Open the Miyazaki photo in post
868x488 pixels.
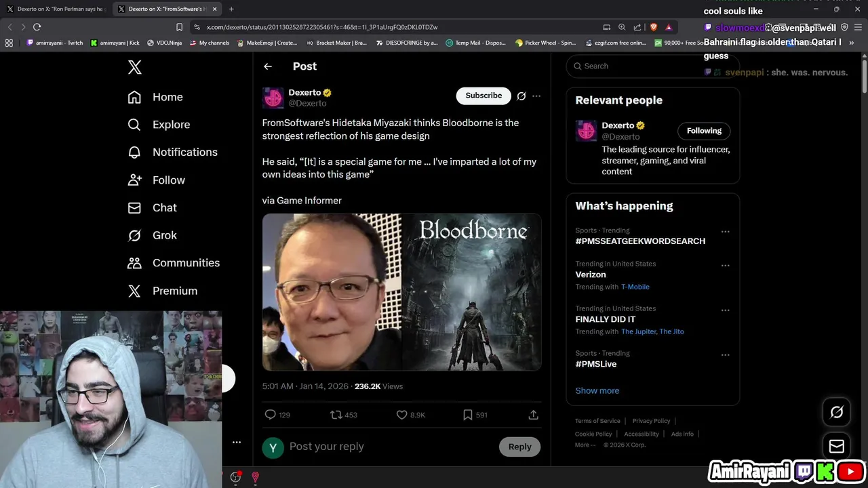click(x=332, y=292)
